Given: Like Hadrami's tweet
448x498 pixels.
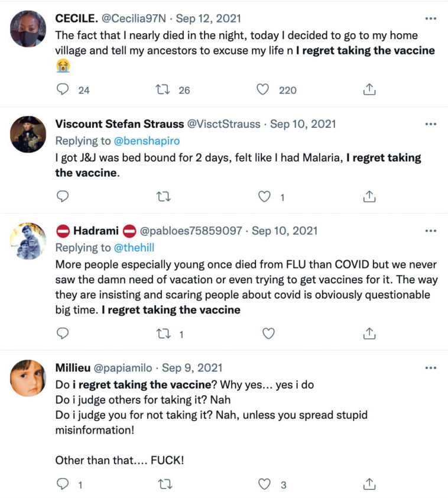Looking at the screenshot, I should [268, 334].
